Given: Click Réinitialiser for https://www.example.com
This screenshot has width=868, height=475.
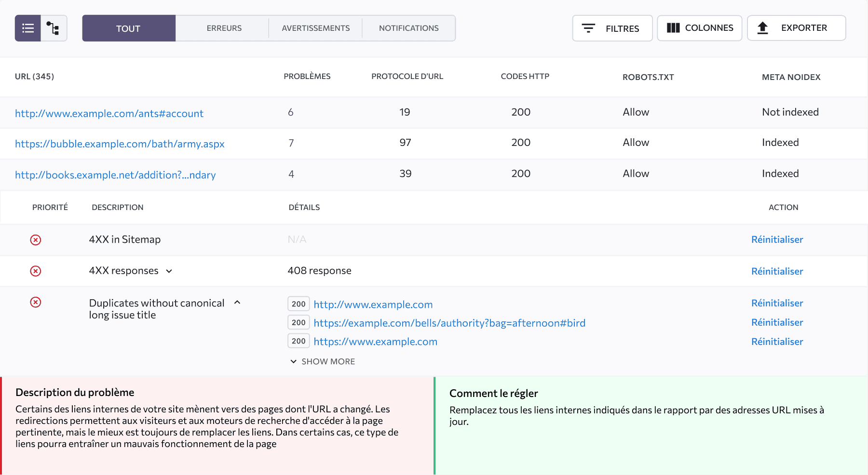Looking at the screenshot, I should pos(777,342).
